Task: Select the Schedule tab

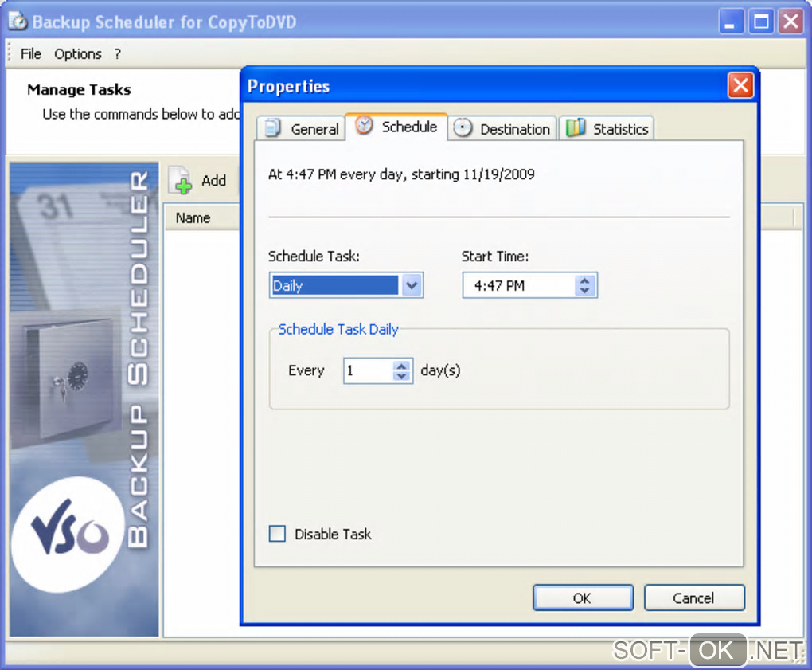Action: 396,127
